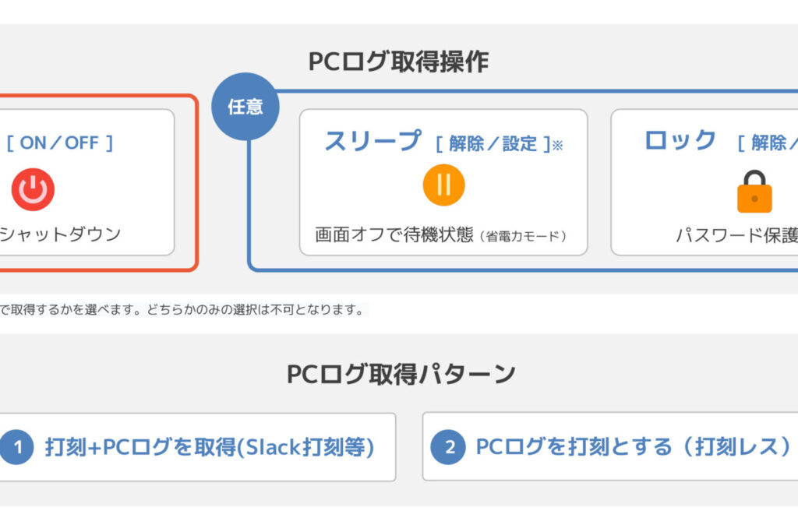Click the orange padlock lock icon
This screenshot has height=532, width=798.
(x=754, y=192)
